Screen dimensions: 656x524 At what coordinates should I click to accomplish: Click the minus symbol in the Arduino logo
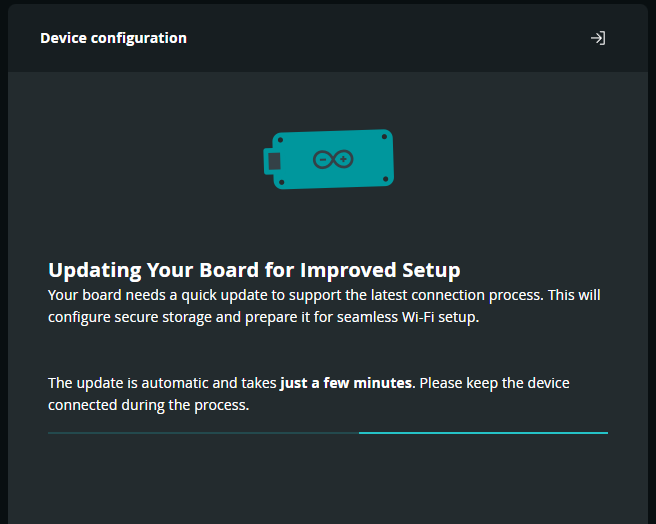[323, 159]
